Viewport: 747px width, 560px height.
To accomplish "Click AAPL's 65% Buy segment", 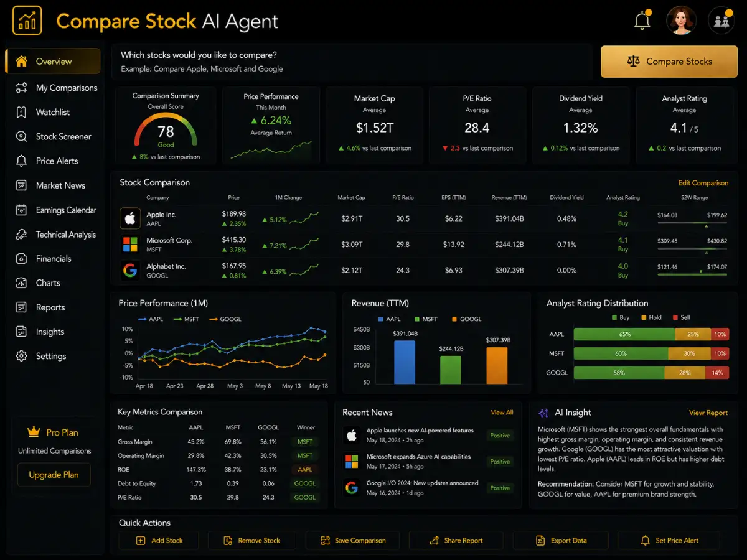I will 624,334.
